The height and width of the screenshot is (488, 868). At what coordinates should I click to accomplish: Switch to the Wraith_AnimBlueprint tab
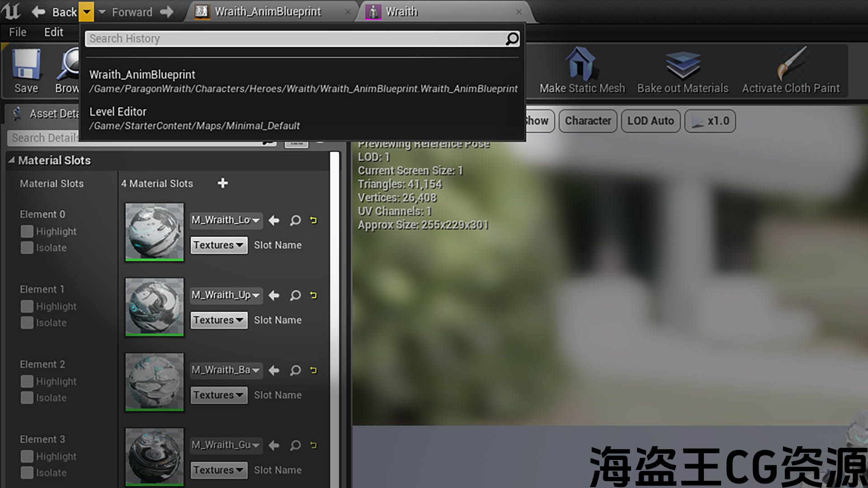click(268, 12)
